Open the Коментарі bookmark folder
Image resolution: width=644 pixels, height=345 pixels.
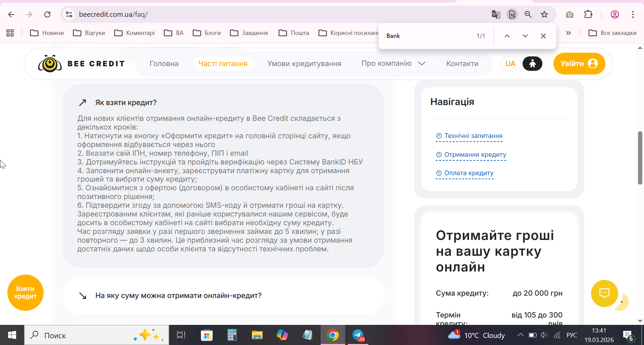coord(135,33)
